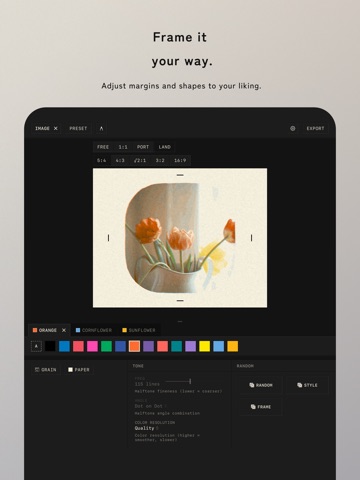This screenshot has width=360, height=480.
Task: Open settings gear icon near Export
Action: pos(293,128)
